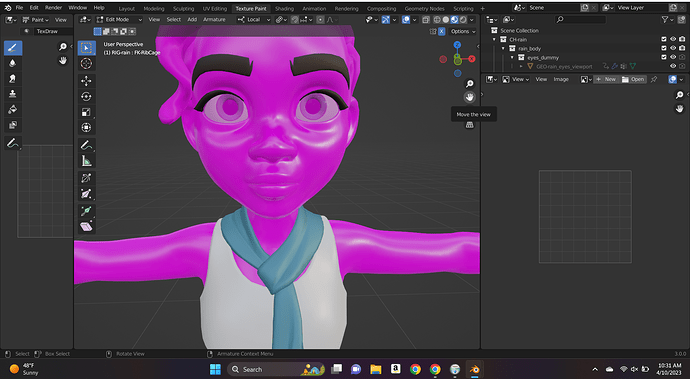690x379 pixels.
Task: Click the outliner search field
Action: point(580,19)
